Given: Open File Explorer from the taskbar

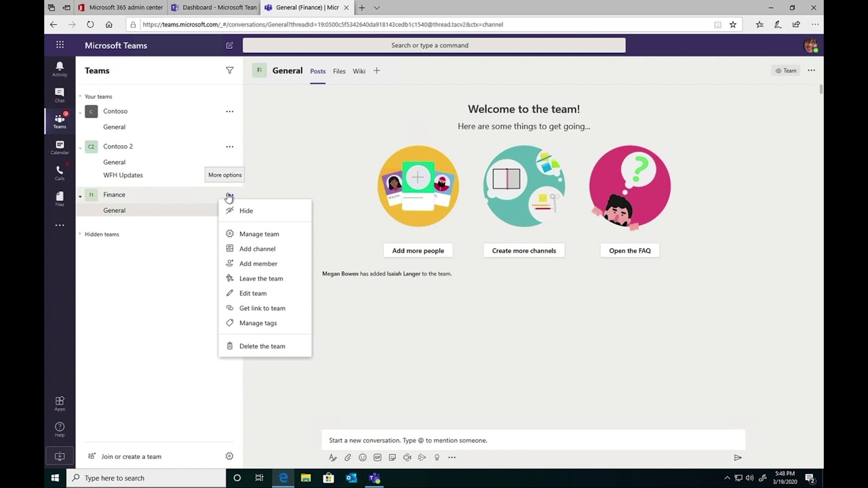Looking at the screenshot, I should [x=306, y=478].
